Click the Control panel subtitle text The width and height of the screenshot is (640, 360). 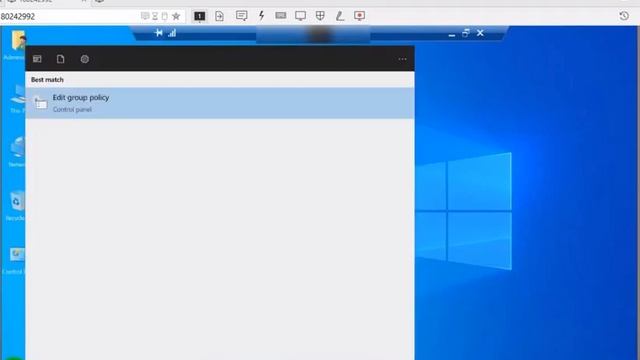72,109
